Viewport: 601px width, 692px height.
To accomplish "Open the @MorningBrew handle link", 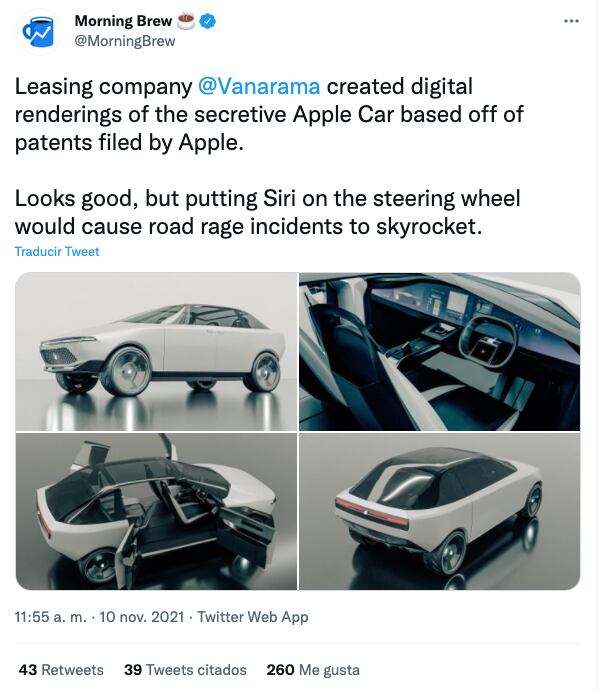I will coord(125,41).
